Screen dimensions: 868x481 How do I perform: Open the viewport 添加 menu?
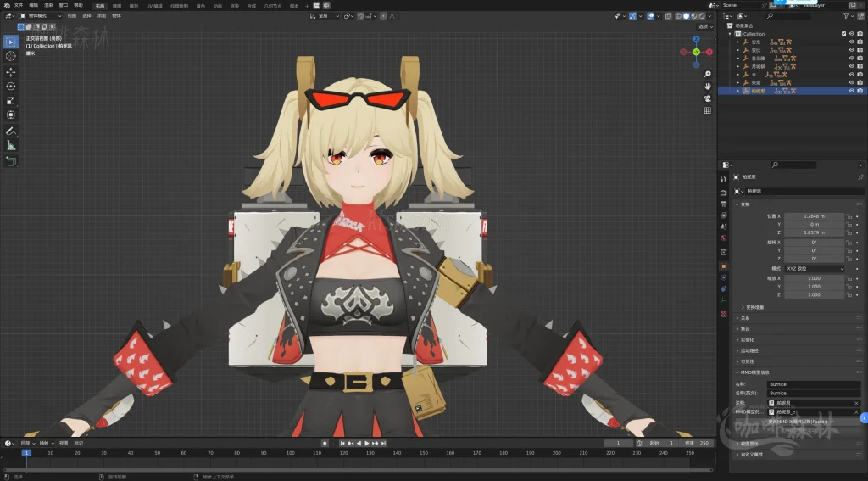(x=102, y=16)
